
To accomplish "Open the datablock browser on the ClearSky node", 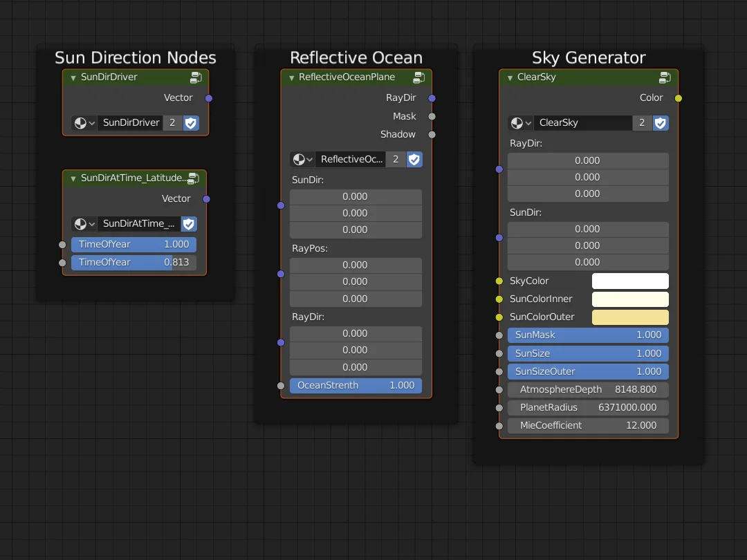I will [520, 122].
